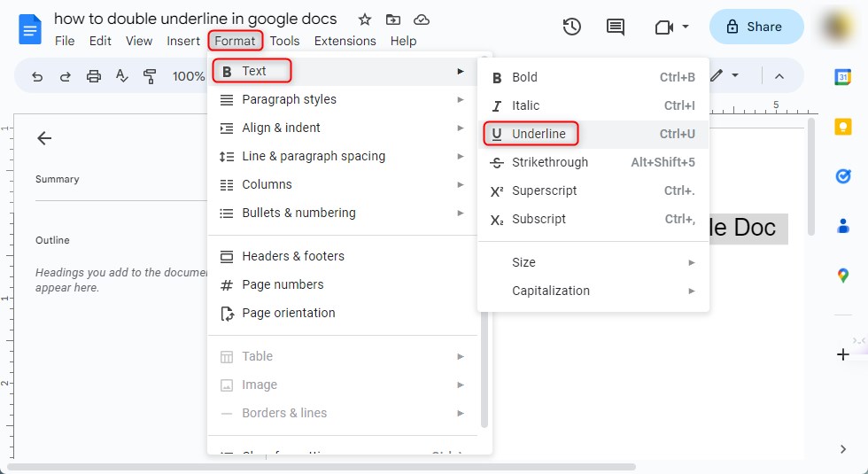Viewport: 868px width, 474px height.
Task: Apply Strikethrough formatting
Action: click(x=593, y=162)
